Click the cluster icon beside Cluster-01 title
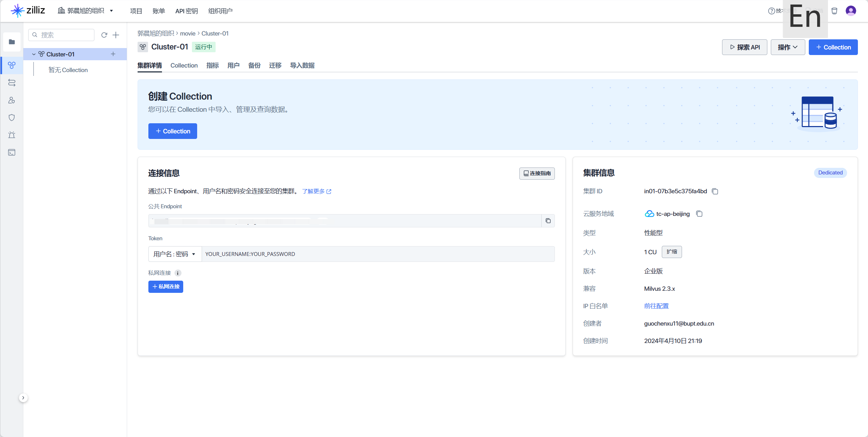This screenshot has width=868, height=437. click(x=143, y=47)
